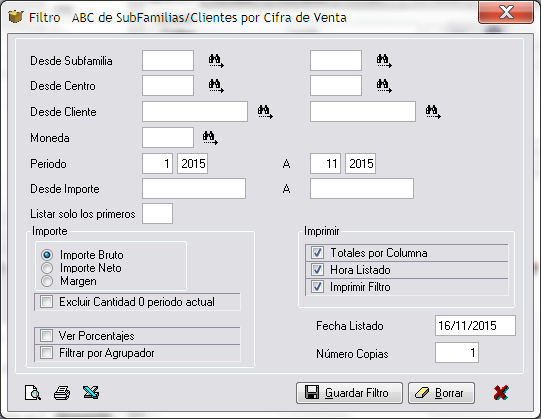The height and width of the screenshot is (419, 541).
Task: Select the Importe Neto radio option
Action: [47, 268]
